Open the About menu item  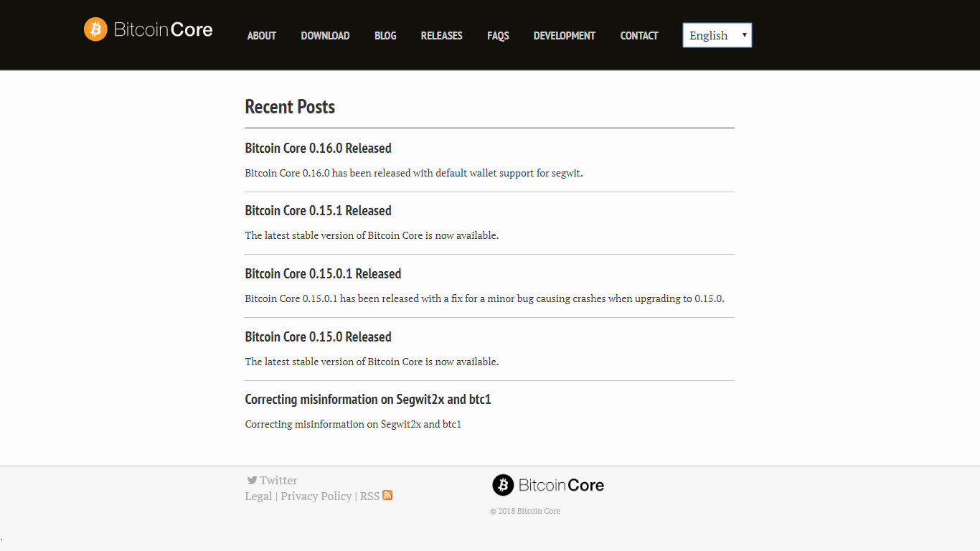[x=261, y=36]
